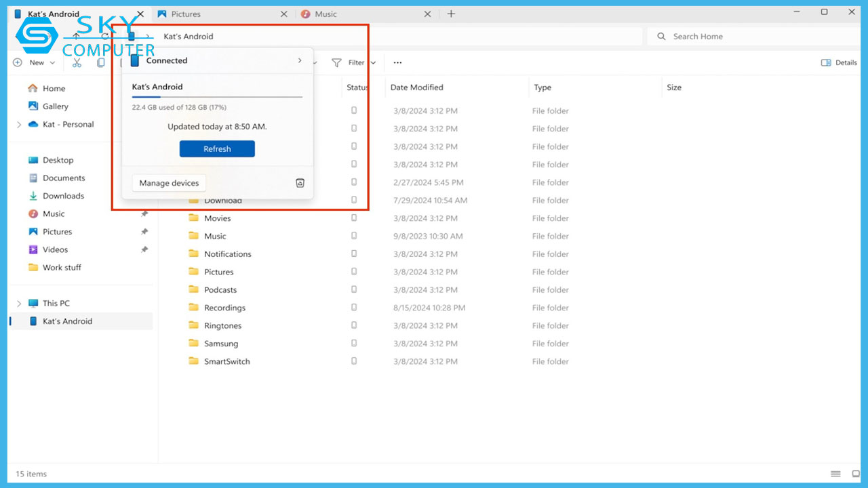Expand the This PC tree node
The image size is (868, 488).
point(19,304)
